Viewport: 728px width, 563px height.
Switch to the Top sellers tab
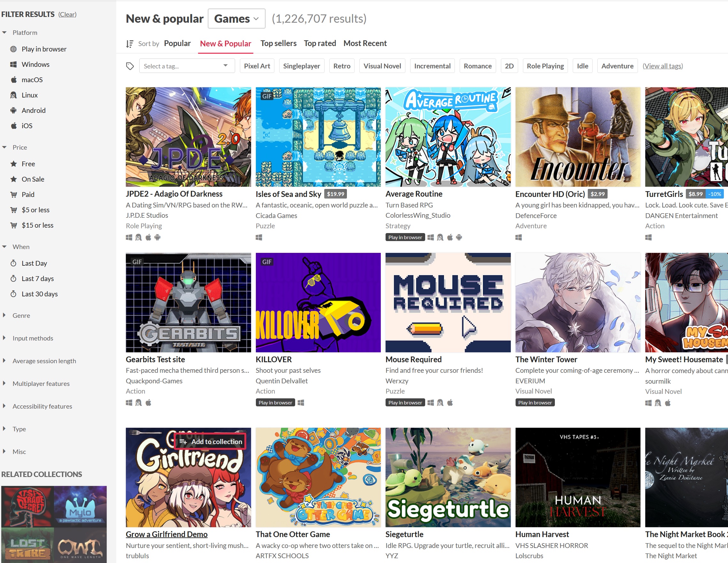tap(278, 43)
